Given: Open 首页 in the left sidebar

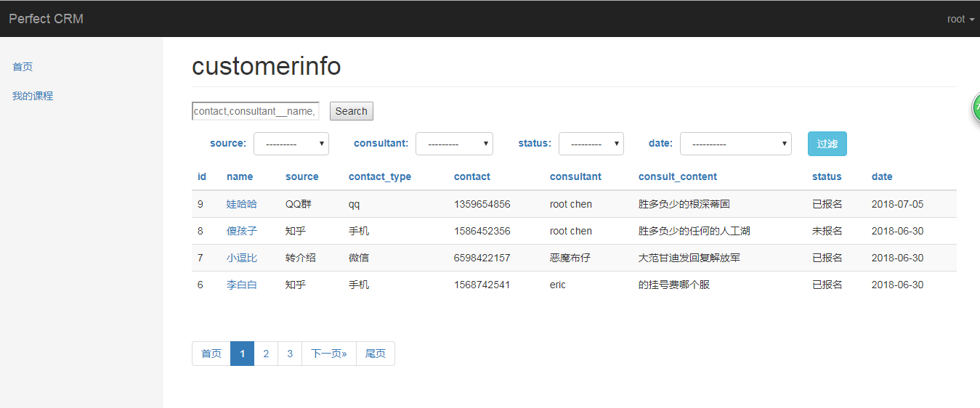Looking at the screenshot, I should tap(23, 67).
